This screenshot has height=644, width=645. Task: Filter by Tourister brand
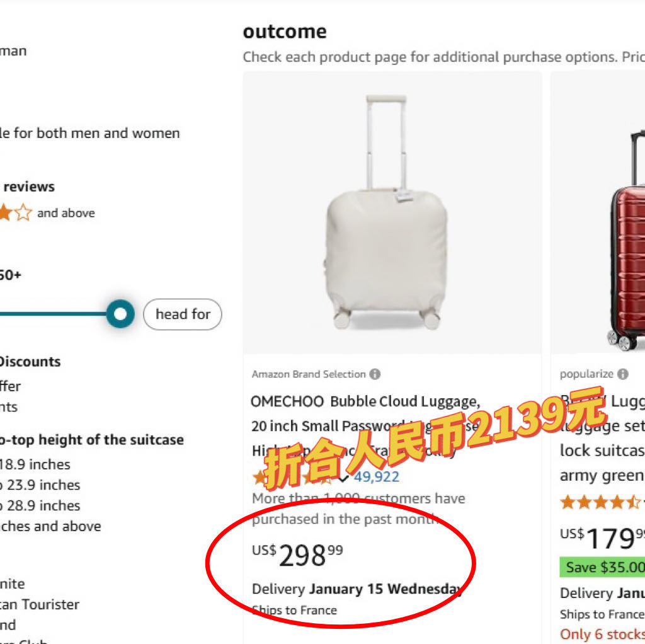pyautogui.click(x=40, y=604)
